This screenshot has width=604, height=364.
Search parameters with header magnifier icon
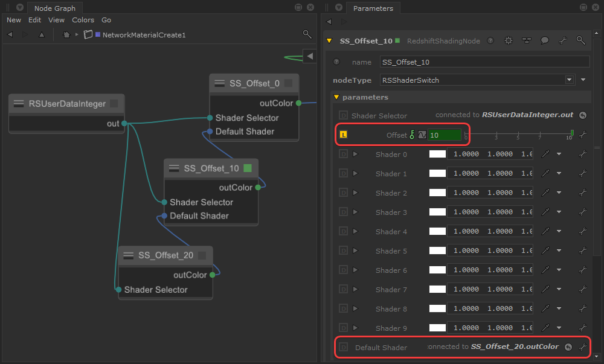[580, 40]
